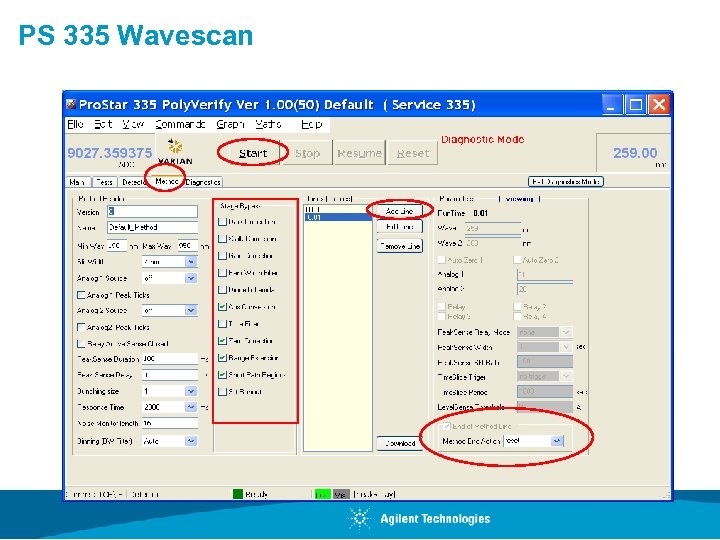Screen dimensions: 720x540
Task: Click the bright green status bar indicator
Action: click(x=323, y=495)
